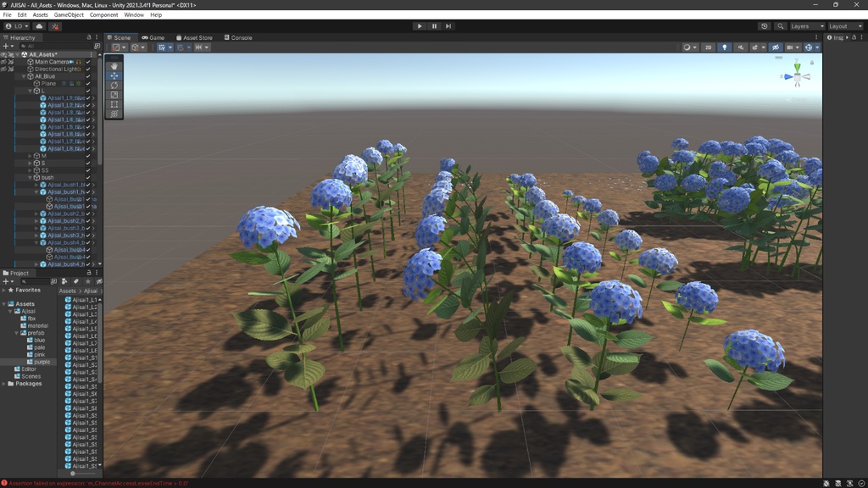Viewport: 868px width, 488px height.
Task: Select the Move tool in scene
Action: click(x=114, y=75)
